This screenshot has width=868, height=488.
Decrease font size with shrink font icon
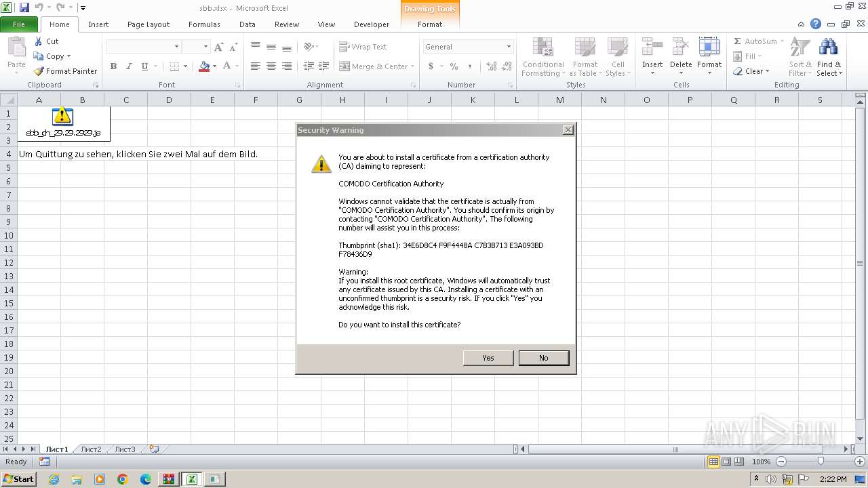[x=233, y=47]
